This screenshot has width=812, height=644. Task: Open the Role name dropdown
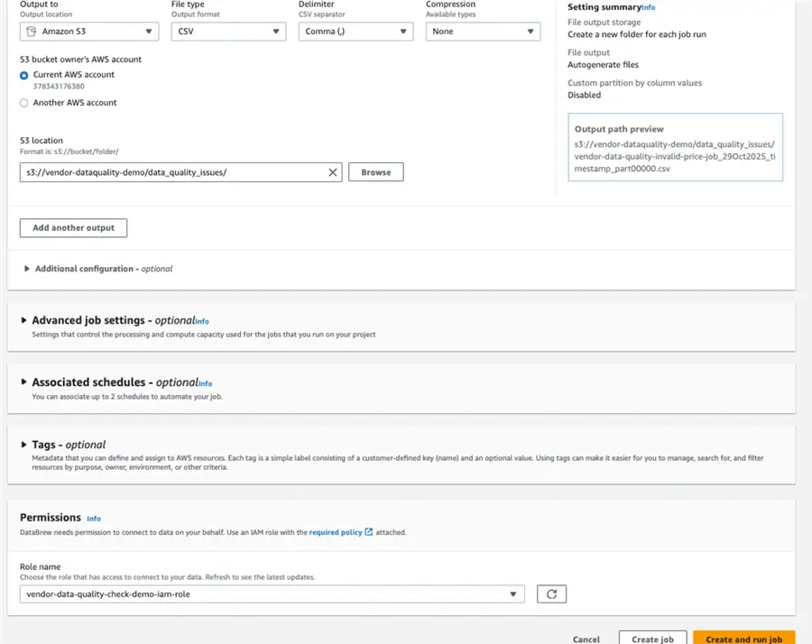[x=272, y=593]
